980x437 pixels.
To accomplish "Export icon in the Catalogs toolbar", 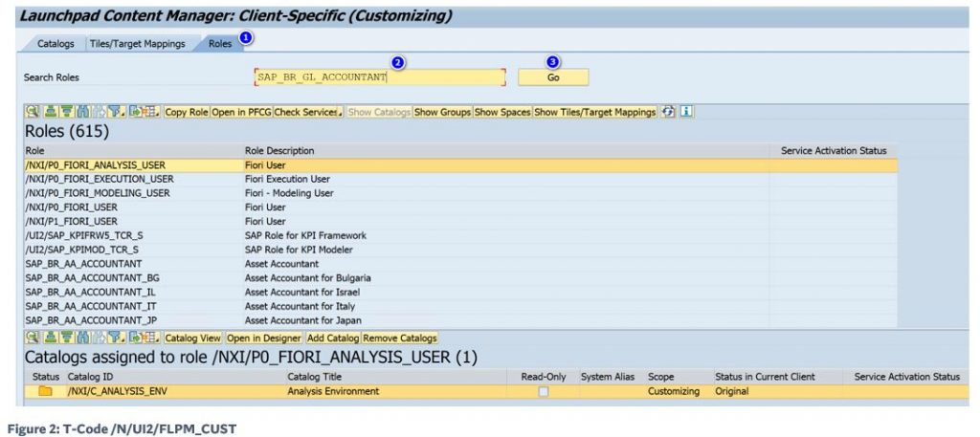I will 136,338.
